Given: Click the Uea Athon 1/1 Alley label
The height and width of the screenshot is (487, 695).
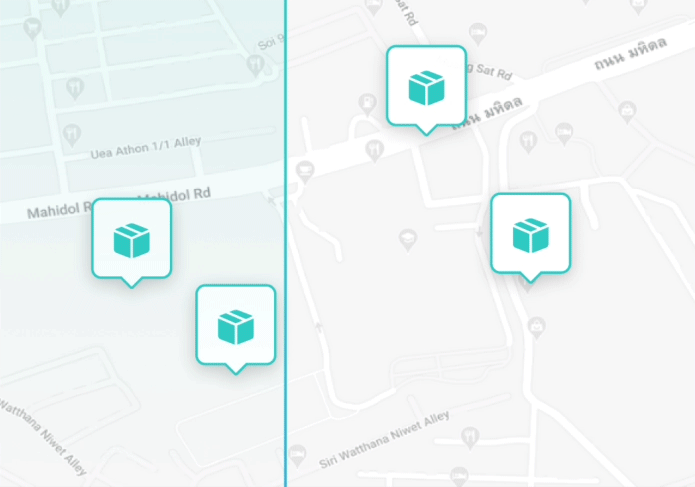Looking at the screenshot, I should 146,145.
